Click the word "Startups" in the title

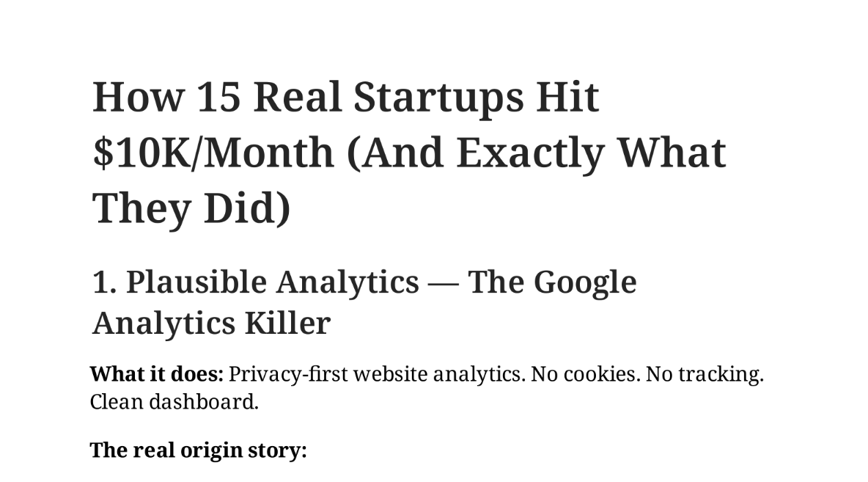click(x=438, y=97)
